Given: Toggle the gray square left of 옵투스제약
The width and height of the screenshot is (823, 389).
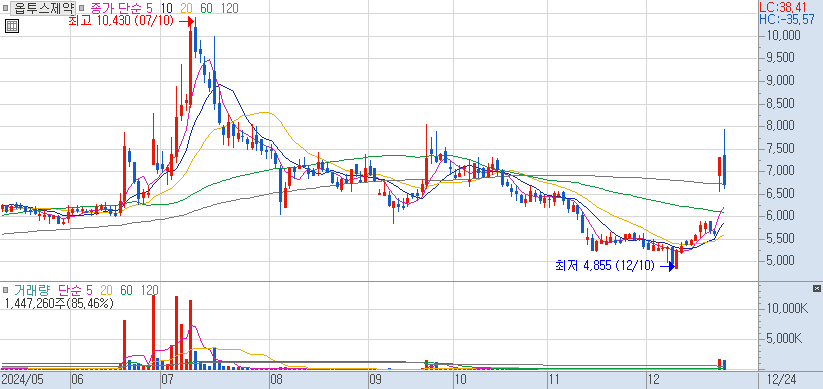Looking at the screenshot, I should point(5,8).
